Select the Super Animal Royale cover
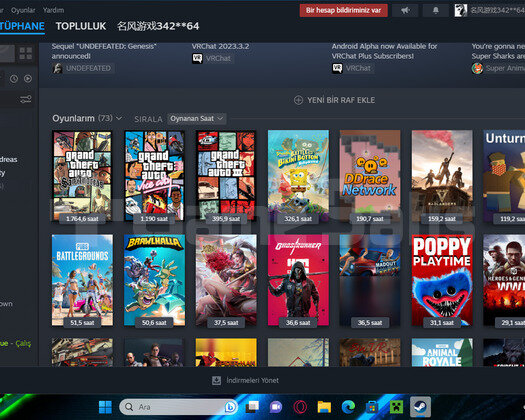The width and height of the screenshot is (525, 420). tap(442, 352)
